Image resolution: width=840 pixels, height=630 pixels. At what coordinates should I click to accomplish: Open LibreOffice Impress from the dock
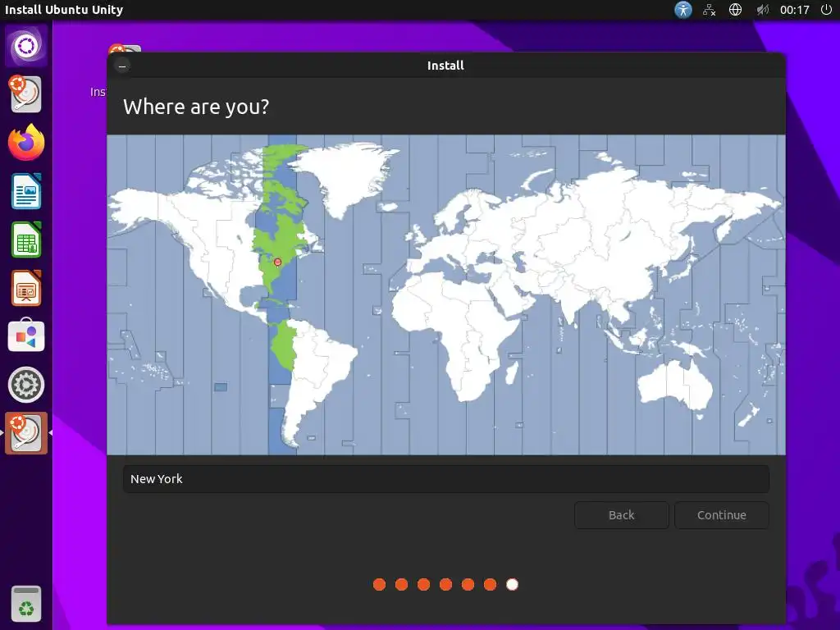26,288
